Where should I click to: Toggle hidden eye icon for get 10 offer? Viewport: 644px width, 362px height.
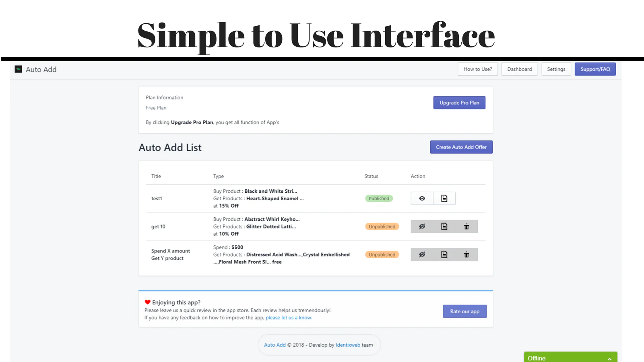coord(422,226)
